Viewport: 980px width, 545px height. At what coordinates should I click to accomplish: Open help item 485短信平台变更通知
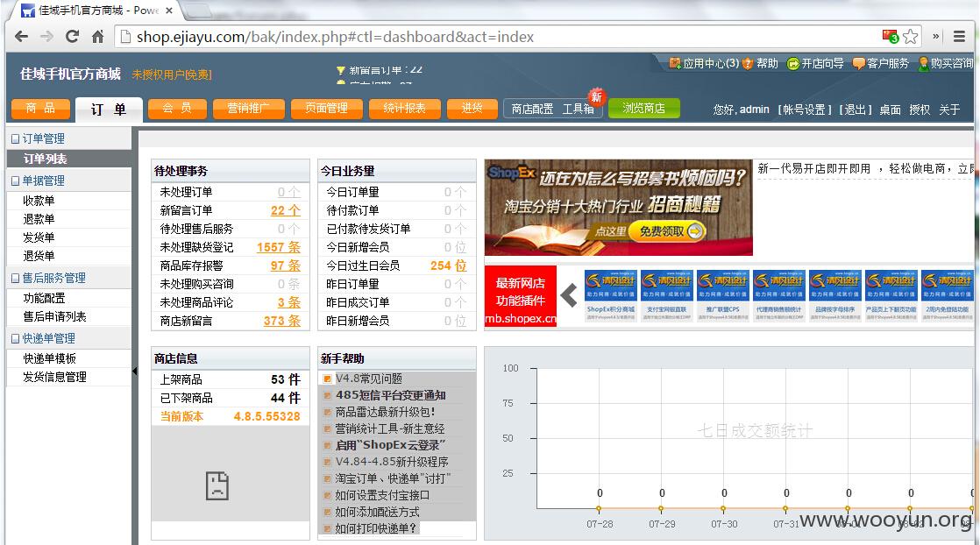pos(390,395)
